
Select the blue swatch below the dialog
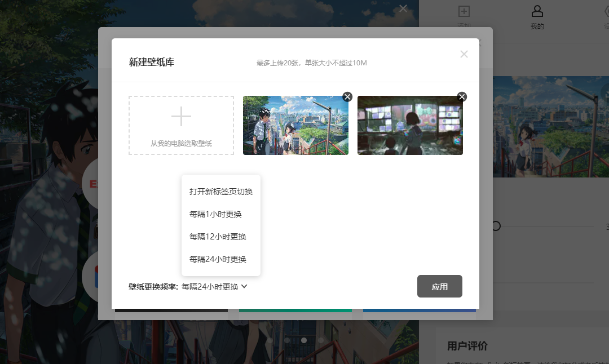[419, 310]
